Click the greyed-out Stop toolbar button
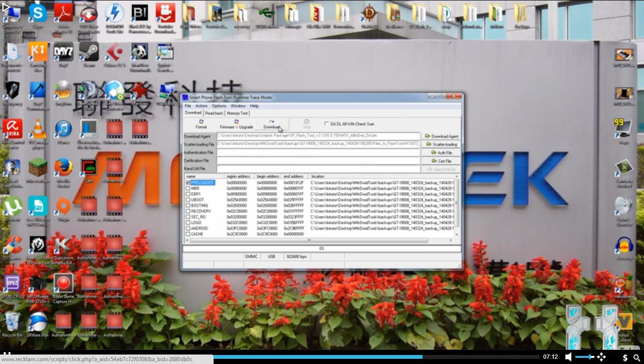The image size is (644, 364). coord(306,124)
